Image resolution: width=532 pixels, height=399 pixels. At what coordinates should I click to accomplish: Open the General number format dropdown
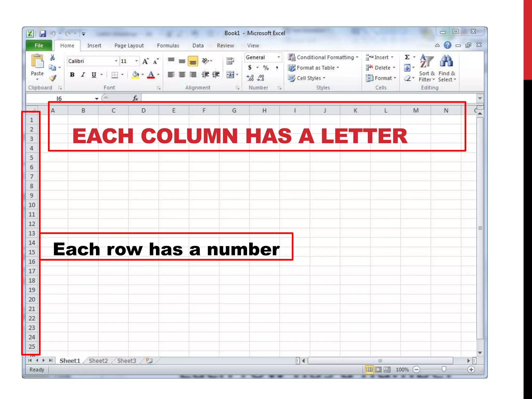[x=278, y=57]
